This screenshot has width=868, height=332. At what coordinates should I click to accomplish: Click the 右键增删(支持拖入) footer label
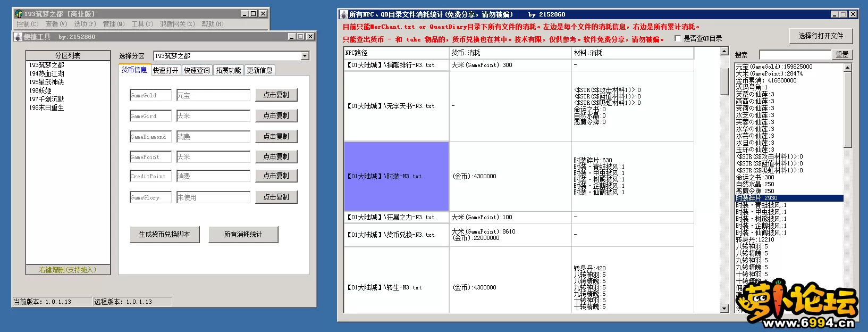[68, 270]
